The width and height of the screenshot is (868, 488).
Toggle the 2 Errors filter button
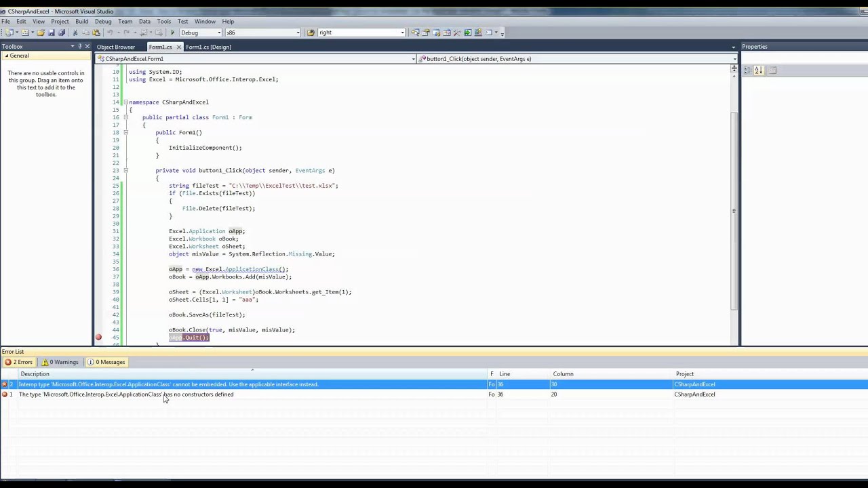(19, 362)
